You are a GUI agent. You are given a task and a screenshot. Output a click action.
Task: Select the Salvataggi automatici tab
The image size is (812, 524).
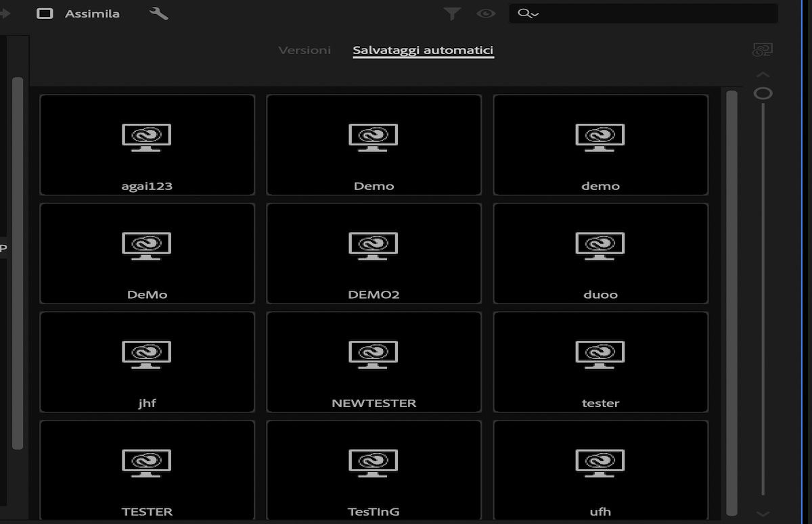pos(423,50)
